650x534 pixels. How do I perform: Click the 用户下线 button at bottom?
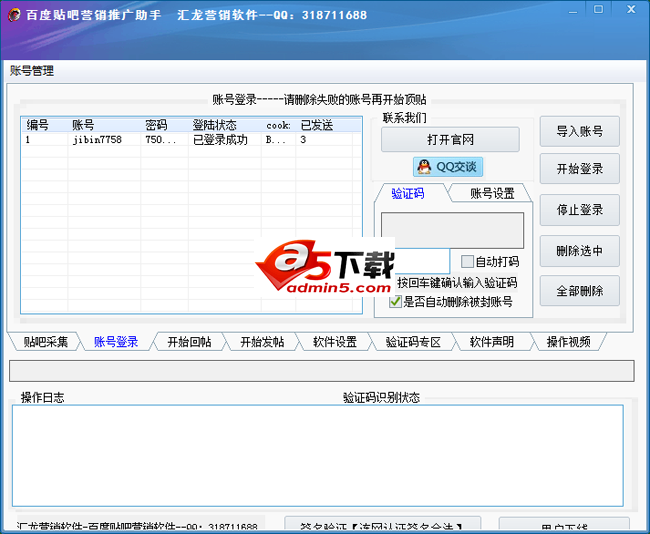[x=564, y=525]
